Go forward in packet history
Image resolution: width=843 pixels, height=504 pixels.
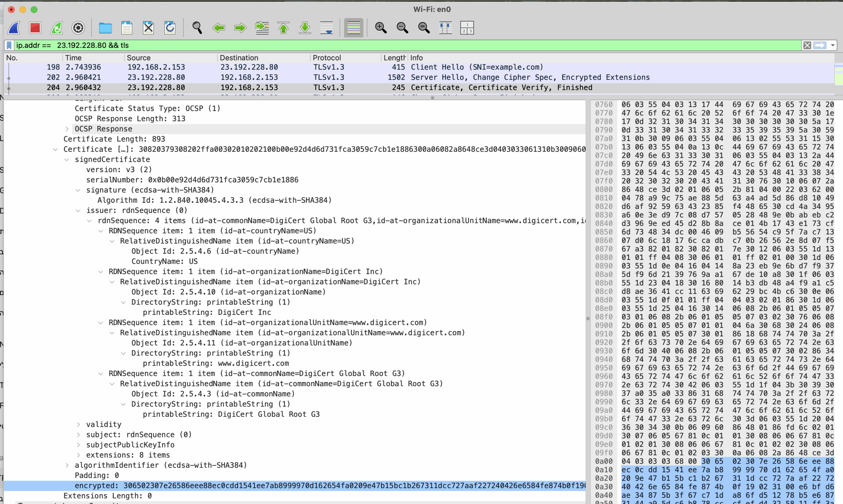(240, 28)
